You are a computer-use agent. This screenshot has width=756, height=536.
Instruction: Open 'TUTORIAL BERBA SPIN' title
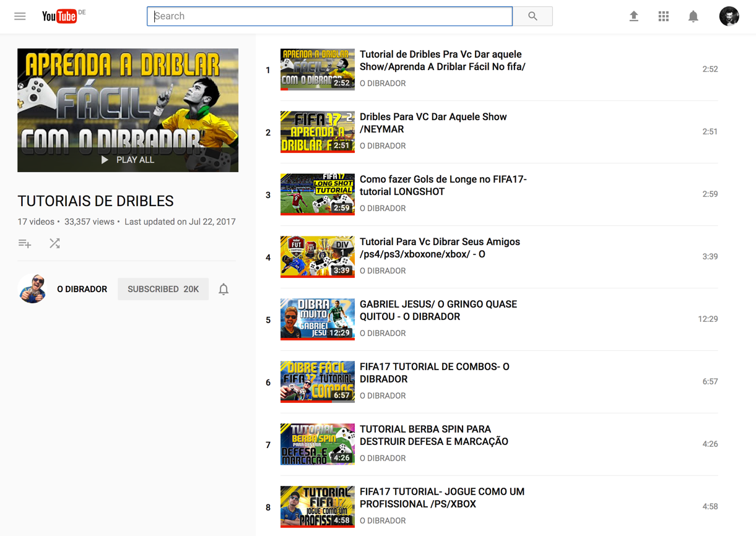[x=434, y=436]
